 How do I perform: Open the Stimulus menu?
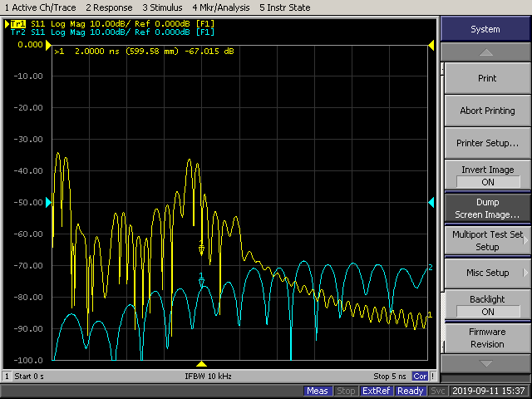click(162, 7)
